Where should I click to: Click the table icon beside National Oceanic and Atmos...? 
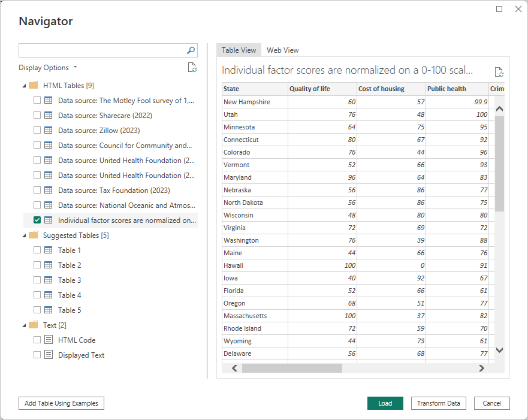(49, 205)
